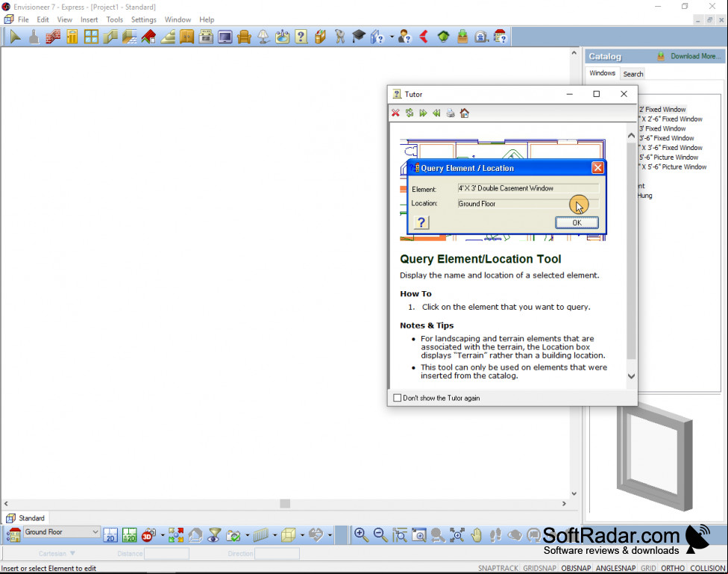Select the catalog Windows tab
The image size is (728, 574).
602,73
